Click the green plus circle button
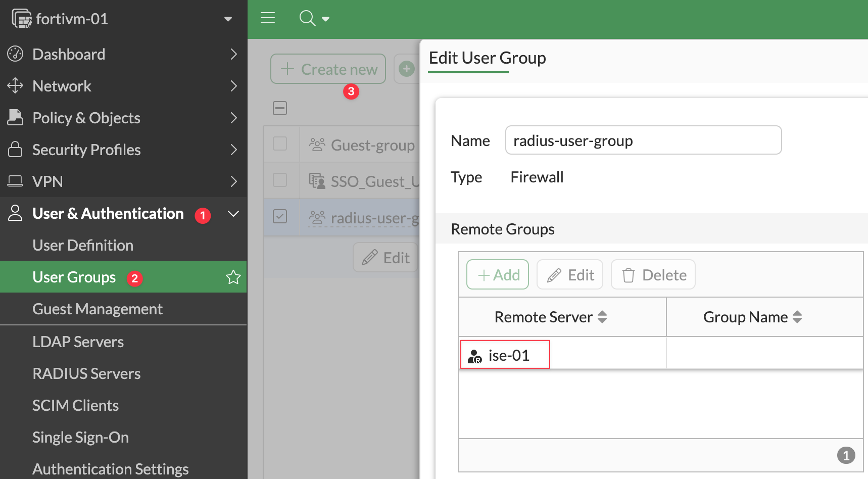 [407, 69]
